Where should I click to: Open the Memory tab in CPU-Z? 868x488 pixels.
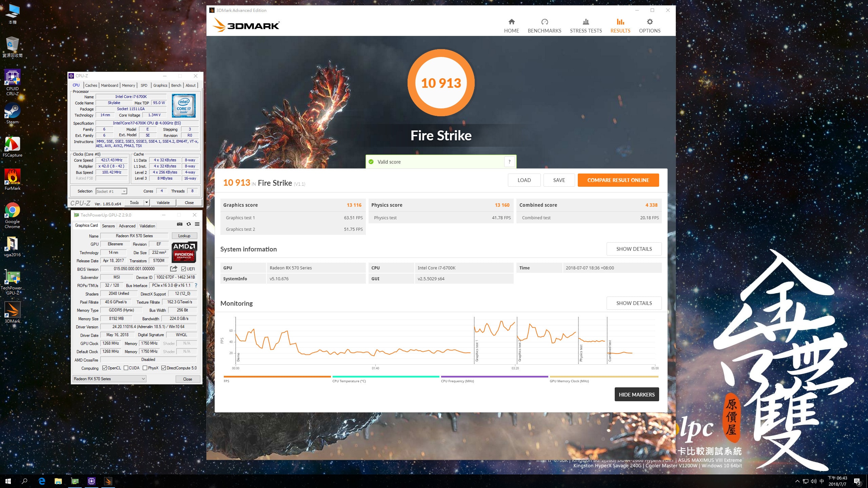pyautogui.click(x=129, y=85)
